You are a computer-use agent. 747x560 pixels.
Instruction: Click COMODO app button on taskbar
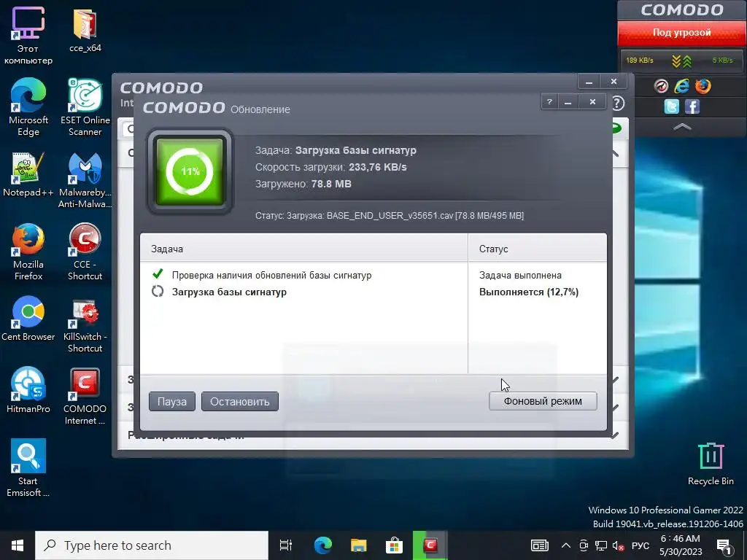click(x=430, y=545)
